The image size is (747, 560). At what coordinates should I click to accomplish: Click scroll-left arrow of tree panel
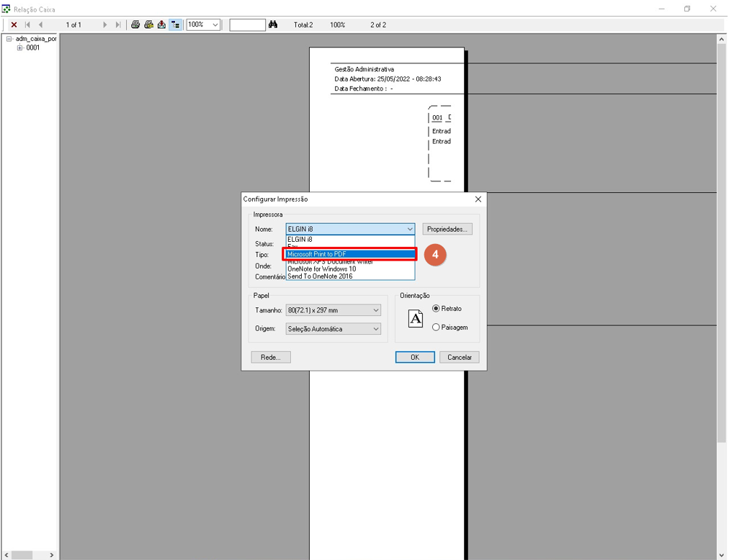point(6,555)
